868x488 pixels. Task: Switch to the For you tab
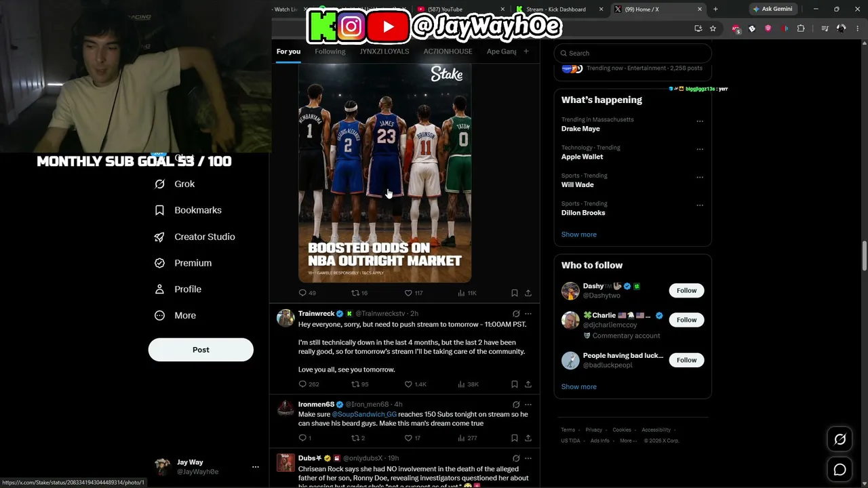click(288, 52)
